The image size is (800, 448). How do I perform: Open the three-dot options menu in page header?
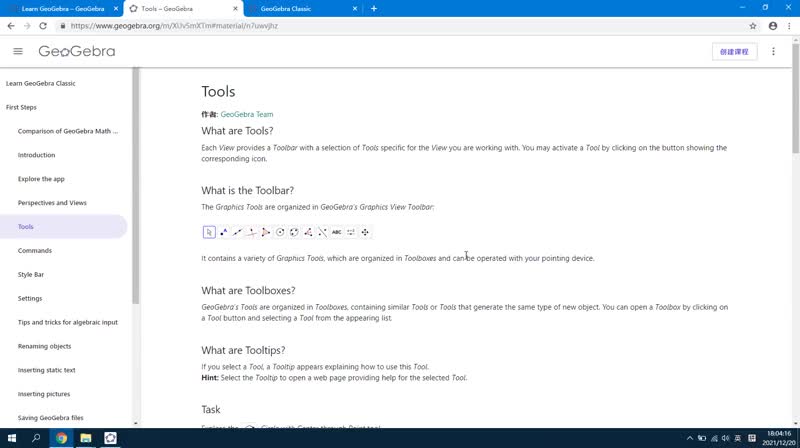(x=773, y=52)
